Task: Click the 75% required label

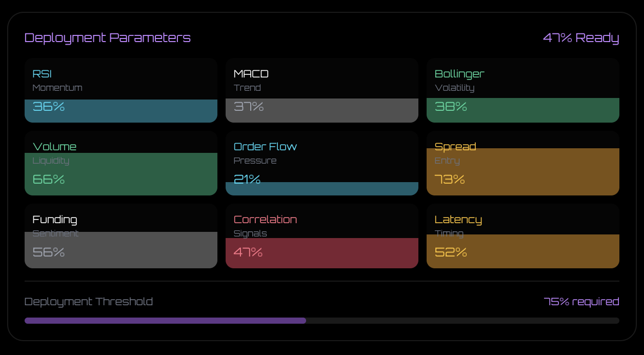Action: [581, 302]
